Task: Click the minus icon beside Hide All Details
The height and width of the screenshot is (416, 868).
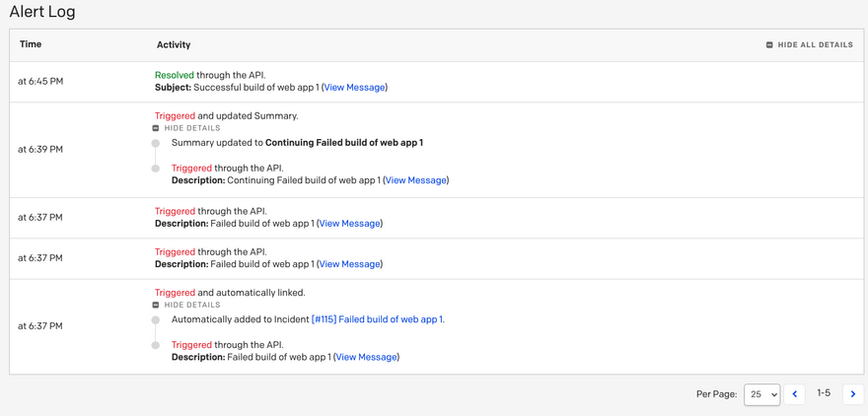Action: point(769,45)
